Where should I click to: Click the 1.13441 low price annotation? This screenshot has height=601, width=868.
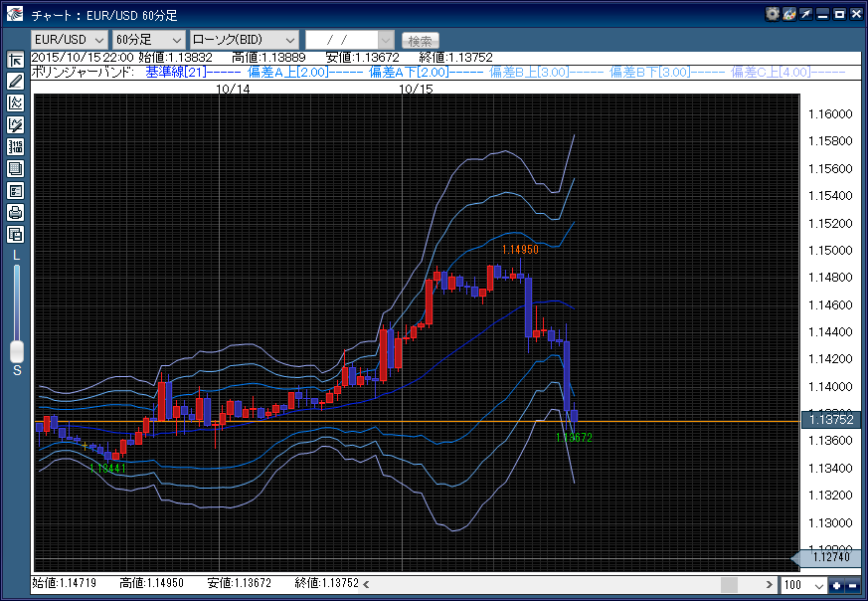point(107,468)
